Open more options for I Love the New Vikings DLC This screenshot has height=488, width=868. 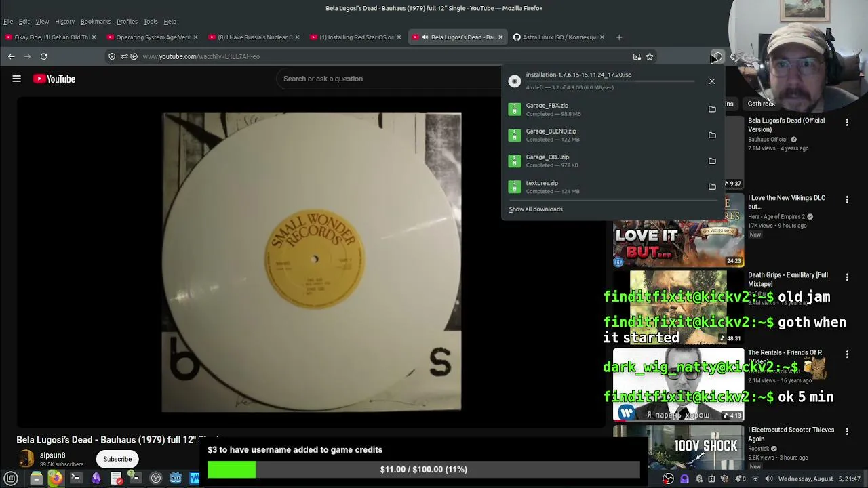click(847, 200)
